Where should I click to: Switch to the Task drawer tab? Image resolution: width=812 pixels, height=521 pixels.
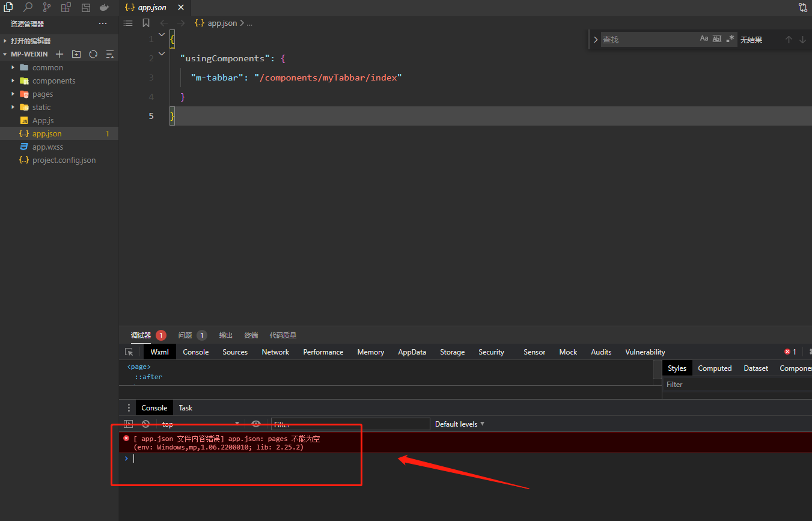[186, 407]
